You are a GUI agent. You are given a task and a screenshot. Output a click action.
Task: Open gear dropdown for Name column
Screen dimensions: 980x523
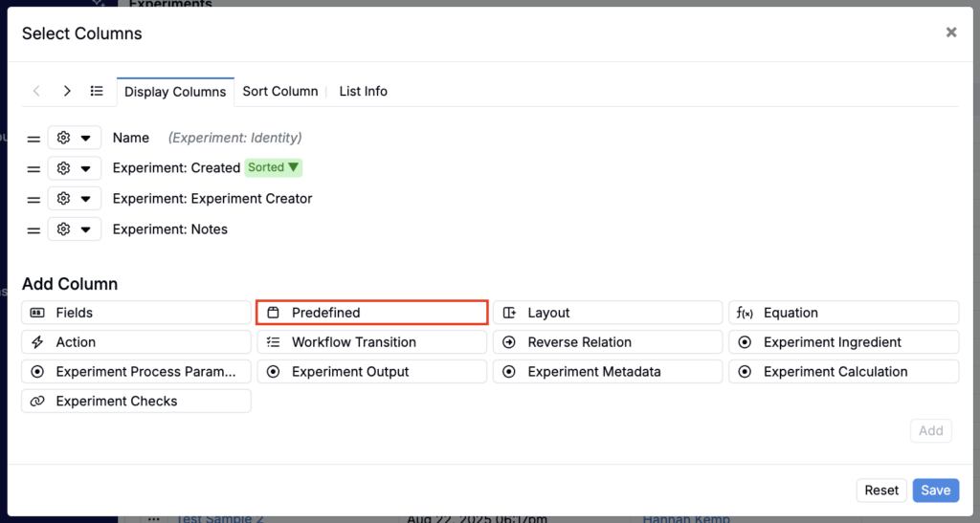point(75,138)
